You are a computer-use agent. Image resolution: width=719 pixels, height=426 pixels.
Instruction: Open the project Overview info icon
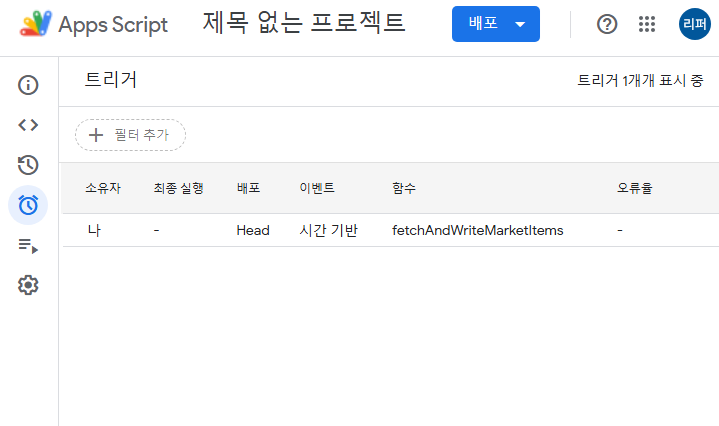click(28, 85)
